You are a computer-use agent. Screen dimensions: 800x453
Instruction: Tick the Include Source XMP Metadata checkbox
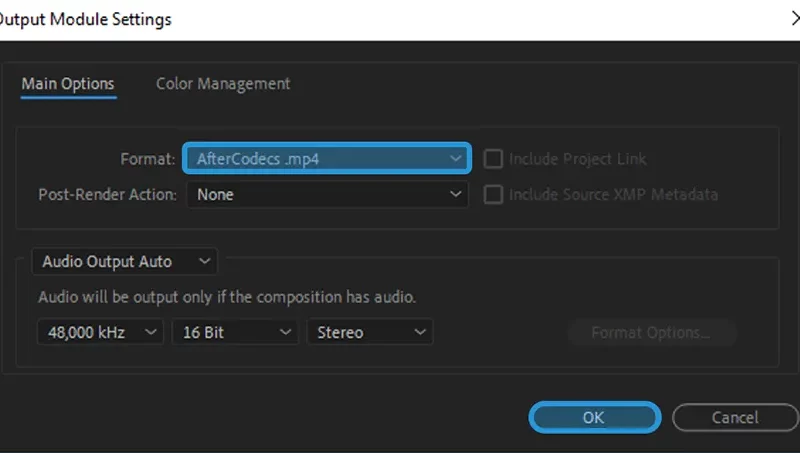[493, 194]
